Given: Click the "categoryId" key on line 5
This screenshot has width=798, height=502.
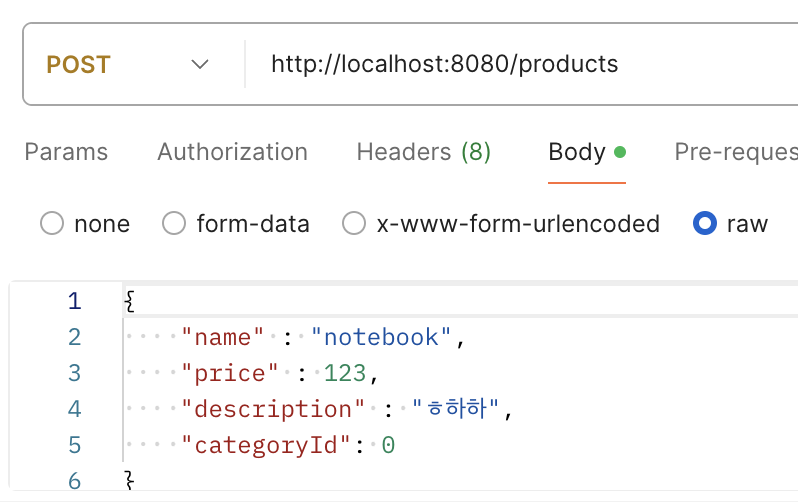Looking at the screenshot, I should [x=266, y=445].
